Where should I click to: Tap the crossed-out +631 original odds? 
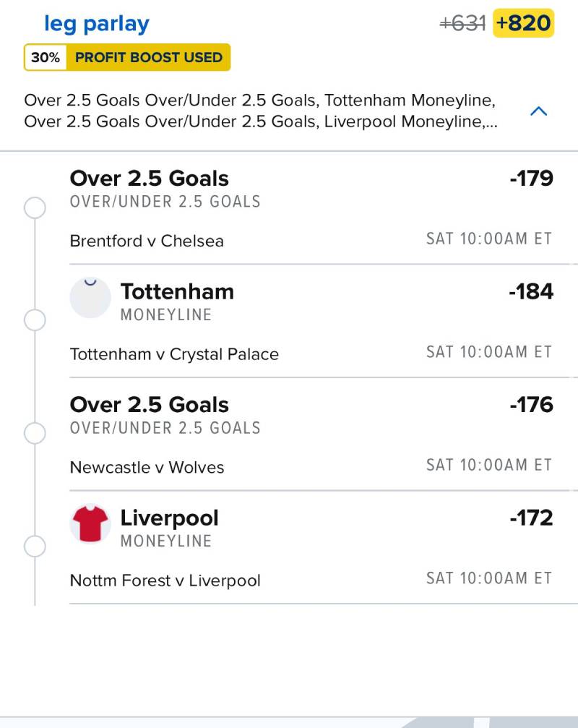462,23
